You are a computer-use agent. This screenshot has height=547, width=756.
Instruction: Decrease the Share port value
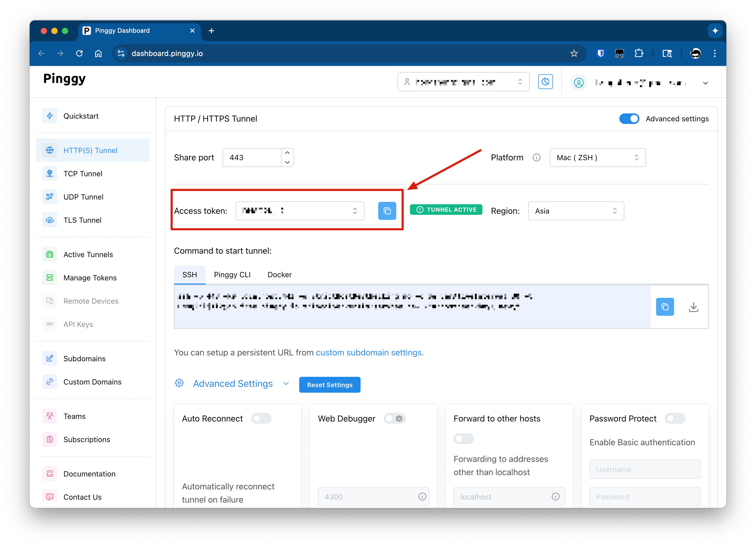(x=287, y=162)
